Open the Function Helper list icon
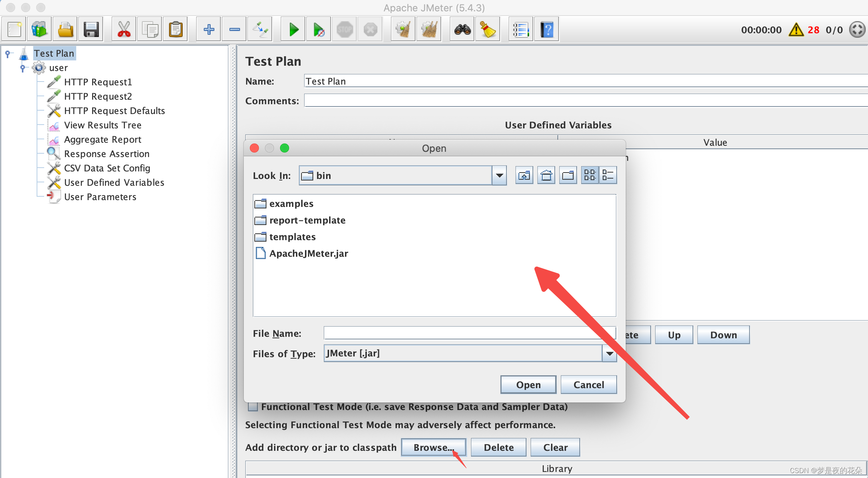 click(x=521, y=29)
